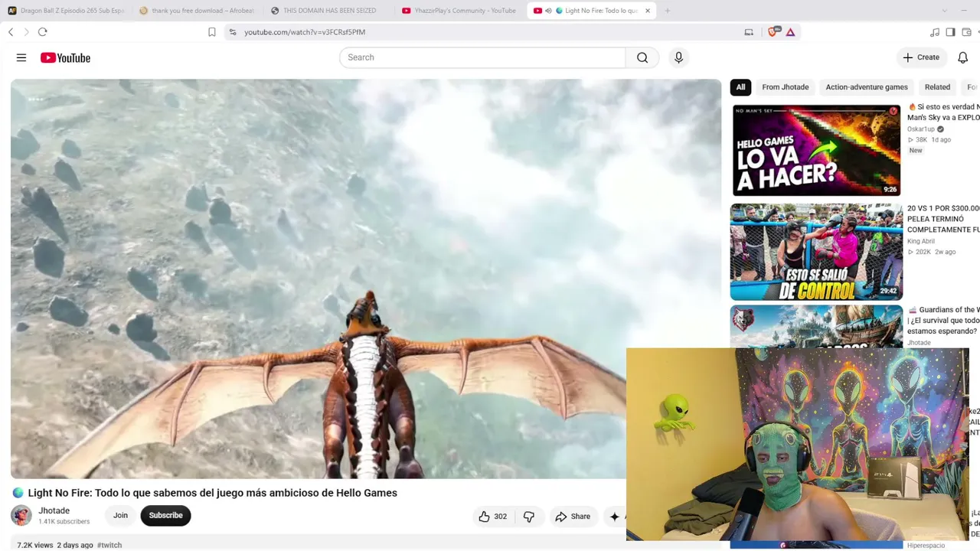Open the Jhotade channel avatar

click(21, 516)
